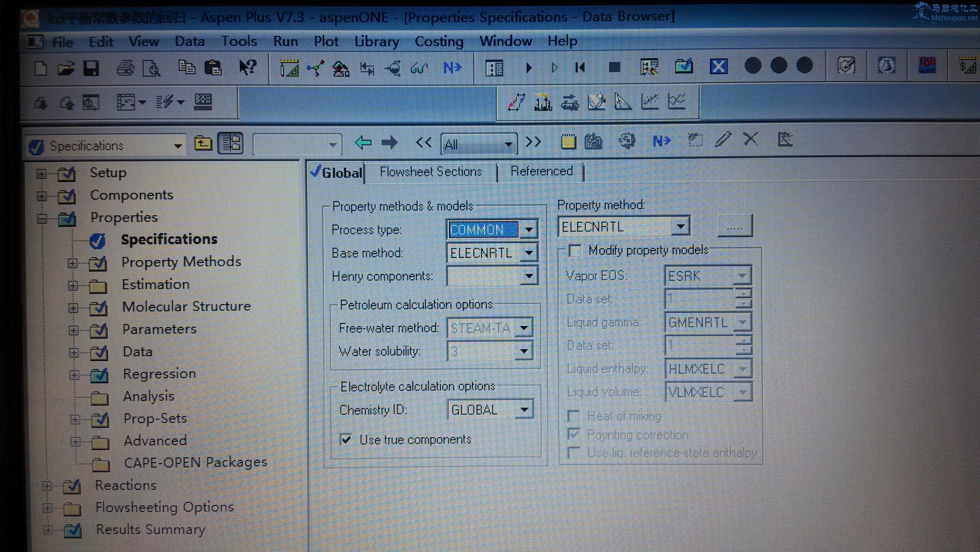This screenshot has width=980, height=552.
Task: Click the blue X toolbar icon
Action: [x=719, y=67]
